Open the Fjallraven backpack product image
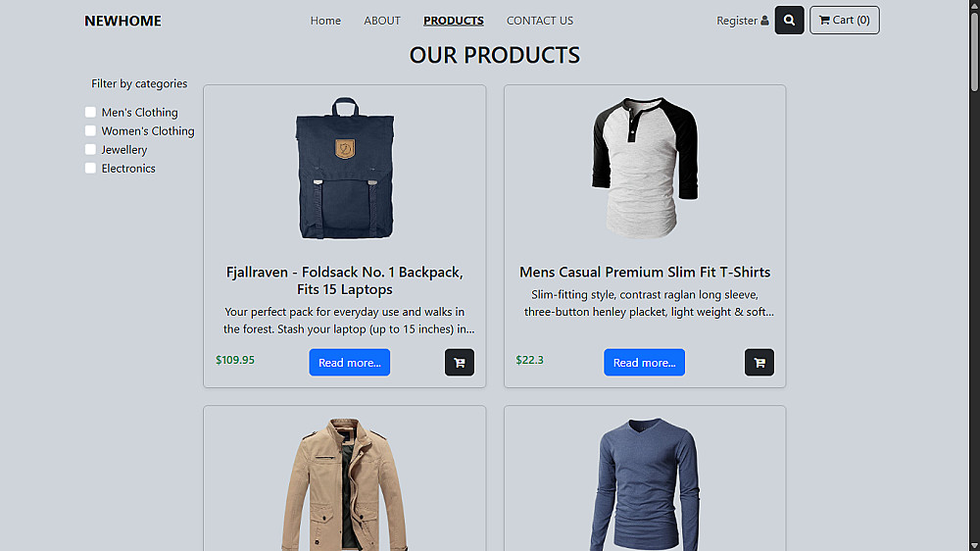This screenshot has width=980, height=551. coord(345,169)
